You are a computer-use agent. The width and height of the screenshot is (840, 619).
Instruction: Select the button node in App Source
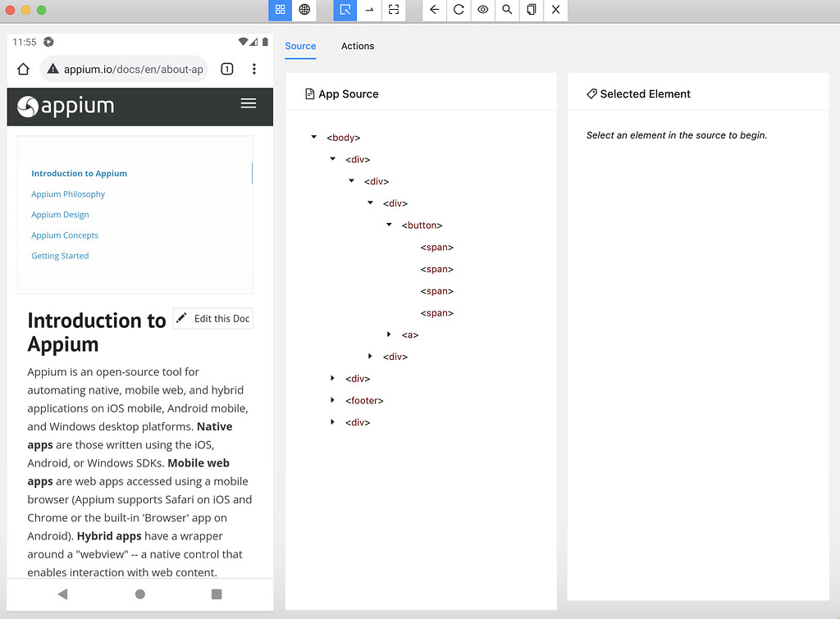tap(422, 225)
